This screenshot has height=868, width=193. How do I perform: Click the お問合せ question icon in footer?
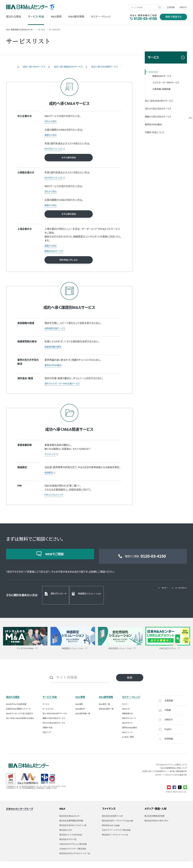click(160, 719)
